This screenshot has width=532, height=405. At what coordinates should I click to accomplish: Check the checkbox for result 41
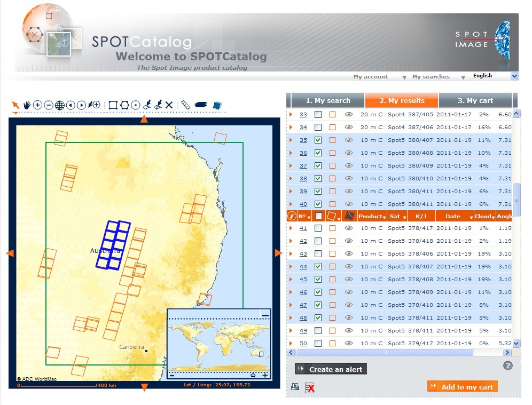(x=318, y=228)
